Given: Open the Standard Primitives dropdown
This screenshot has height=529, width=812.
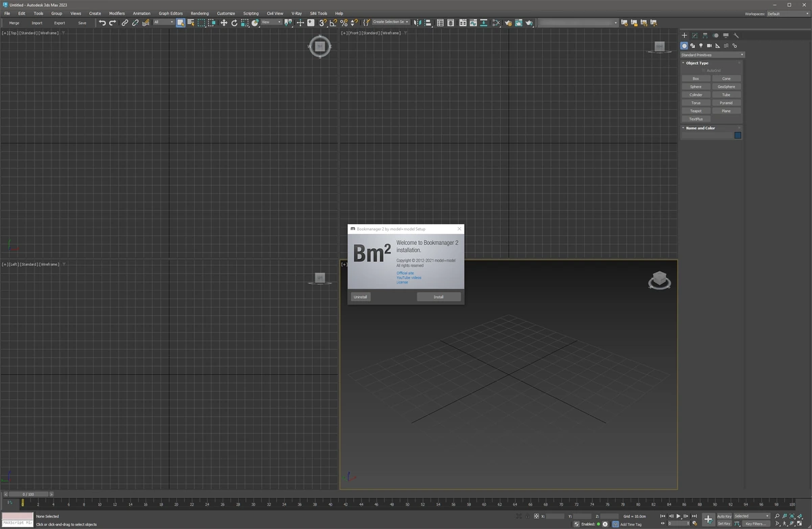Looking at the screenshot, I should (x=712, y=55).
